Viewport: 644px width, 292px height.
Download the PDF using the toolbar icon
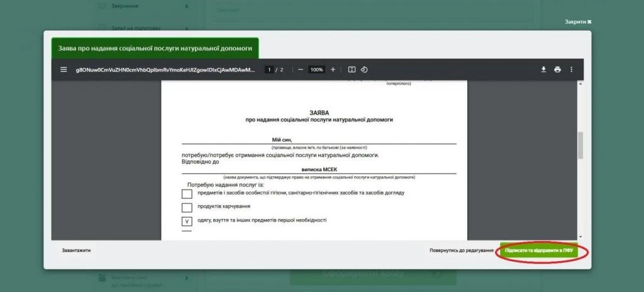(543, 70)
